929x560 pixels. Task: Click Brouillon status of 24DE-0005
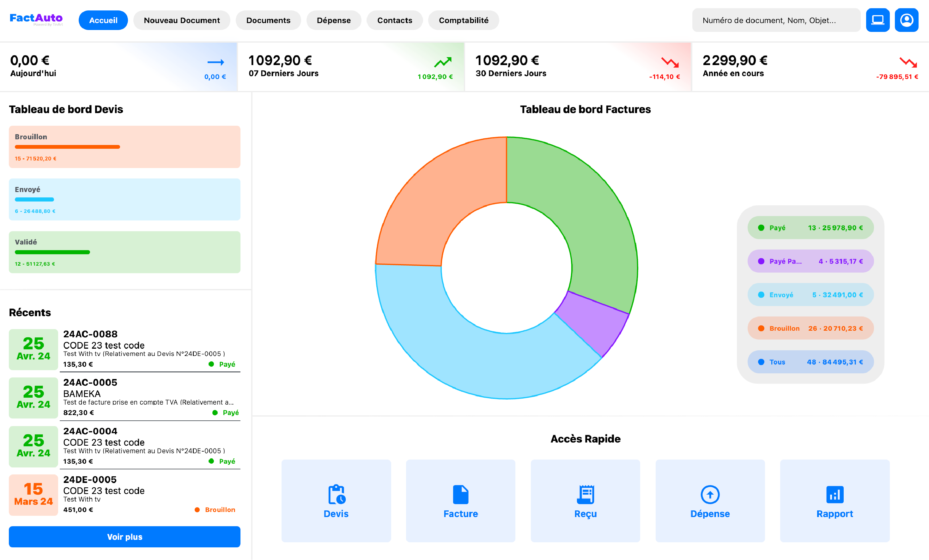(x=215, y=510)
